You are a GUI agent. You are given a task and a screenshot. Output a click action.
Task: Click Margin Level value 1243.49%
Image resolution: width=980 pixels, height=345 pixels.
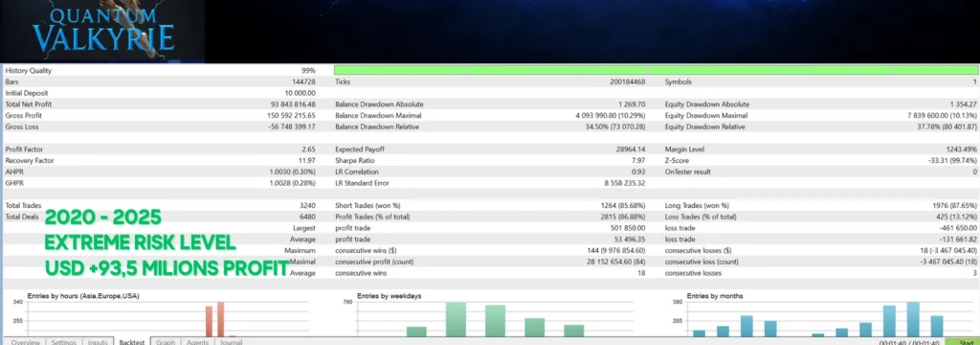(x=962, y=149)
